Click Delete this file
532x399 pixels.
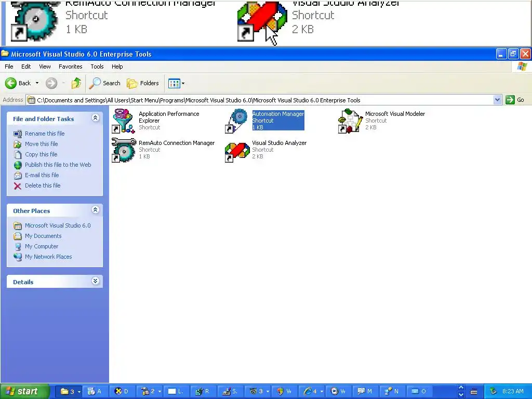(x=43, y=185)
